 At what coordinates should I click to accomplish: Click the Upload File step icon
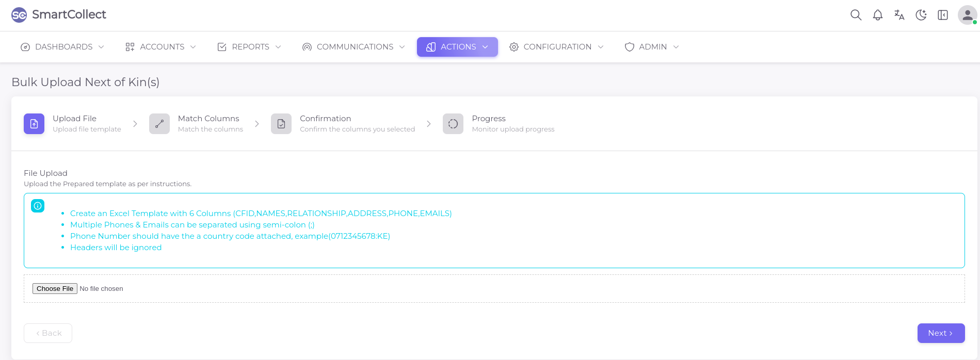tap(34, 124)
